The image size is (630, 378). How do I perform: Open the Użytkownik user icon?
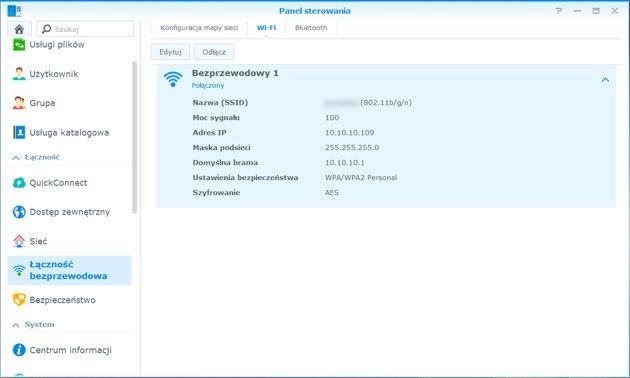coord(19,74)
